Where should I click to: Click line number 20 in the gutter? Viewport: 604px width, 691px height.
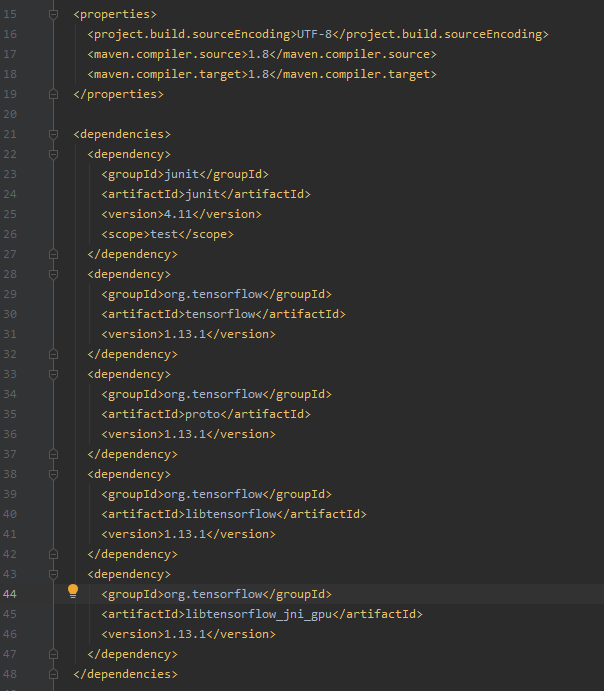(x=10, y=114)
